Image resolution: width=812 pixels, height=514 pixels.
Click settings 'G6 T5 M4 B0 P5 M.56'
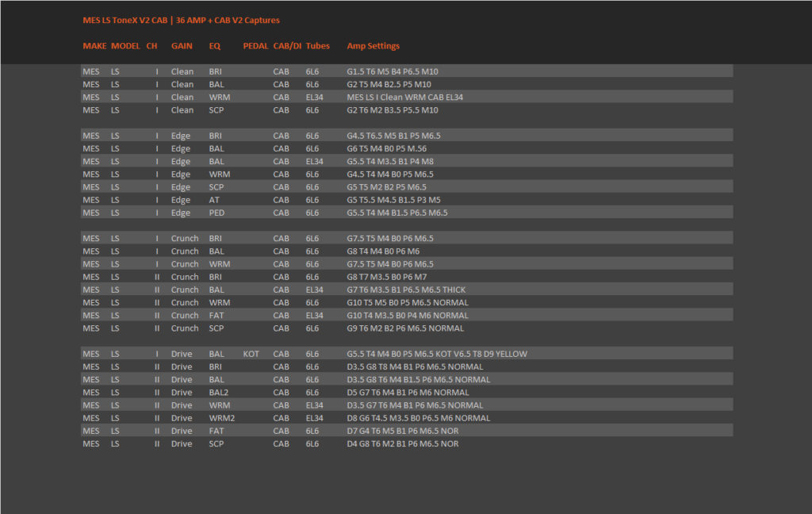coord(387,148)
